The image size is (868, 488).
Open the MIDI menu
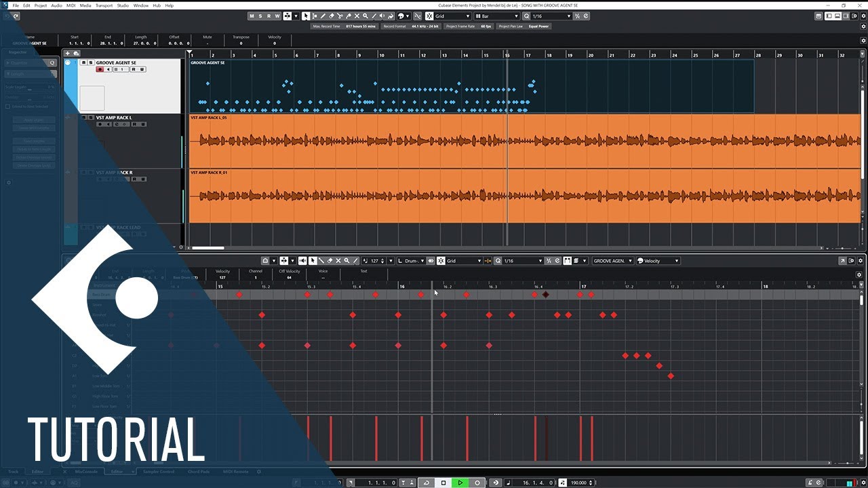71,5
